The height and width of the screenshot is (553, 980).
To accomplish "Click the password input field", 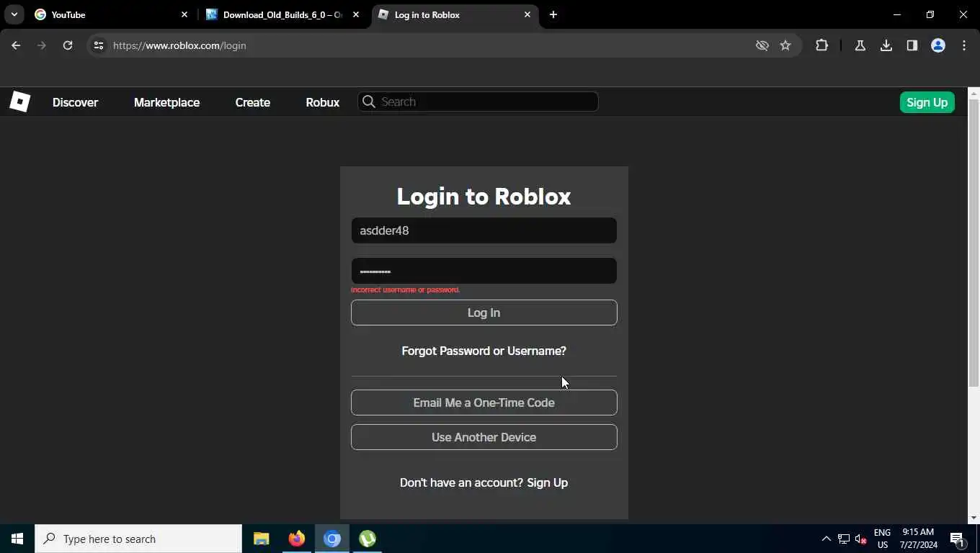I will click(484, 271).
